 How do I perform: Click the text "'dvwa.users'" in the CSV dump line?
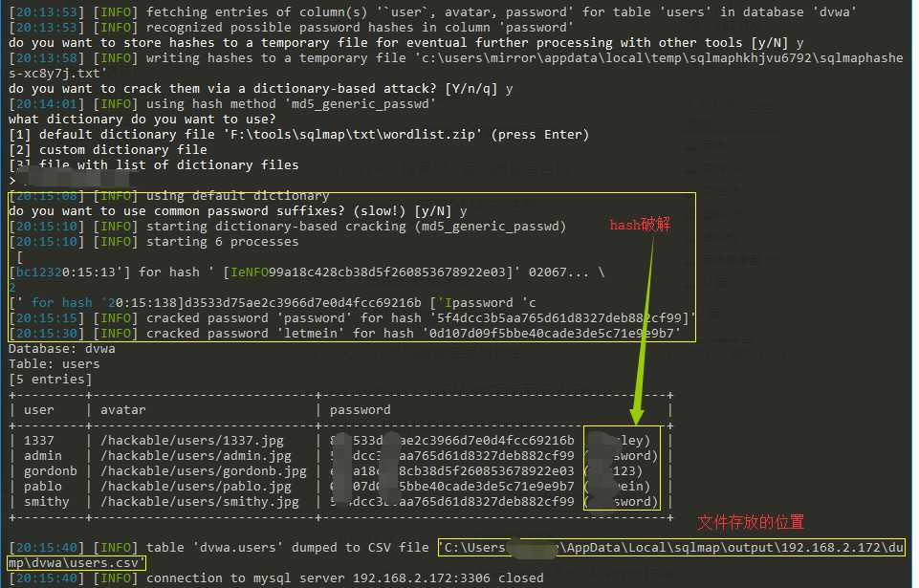(237, 548)
